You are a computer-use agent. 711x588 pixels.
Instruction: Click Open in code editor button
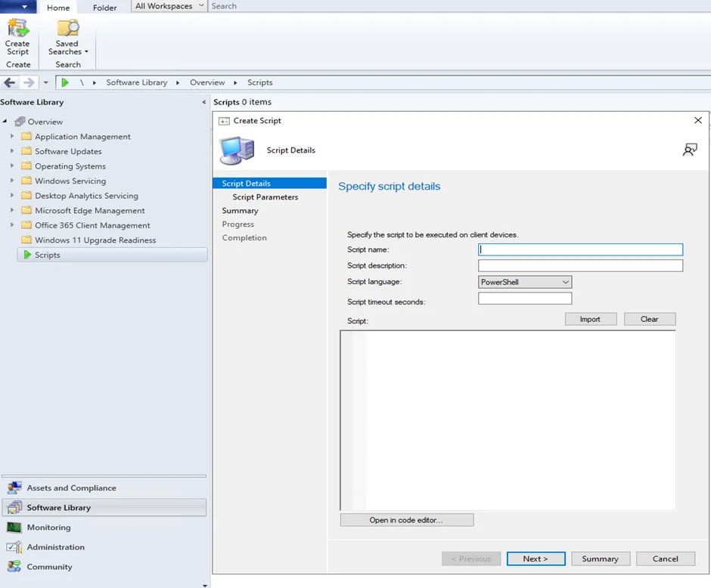pos(406,520)
